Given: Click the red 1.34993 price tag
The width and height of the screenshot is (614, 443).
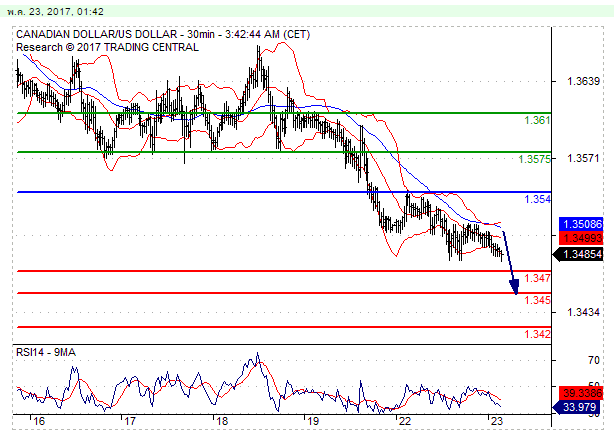Looking at the screenshot, I should pyautogui.click(x=581, y=238).
